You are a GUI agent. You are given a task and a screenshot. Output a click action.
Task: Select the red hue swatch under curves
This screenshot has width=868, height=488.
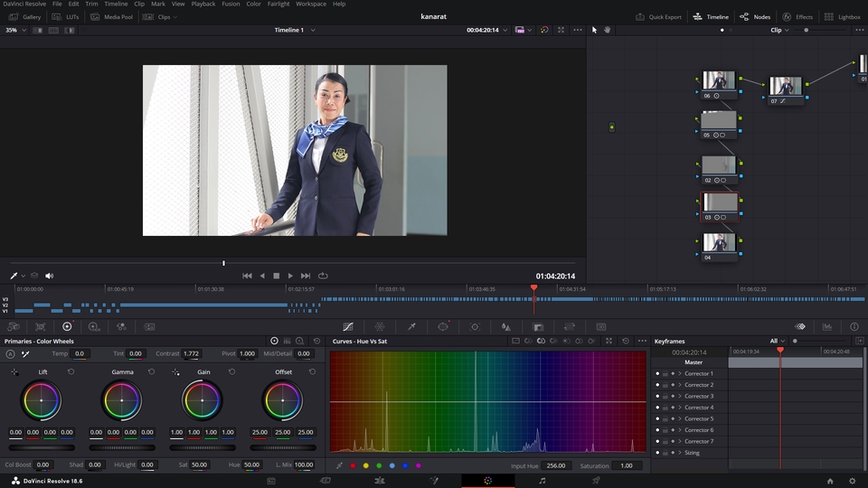tap(353, 465)
